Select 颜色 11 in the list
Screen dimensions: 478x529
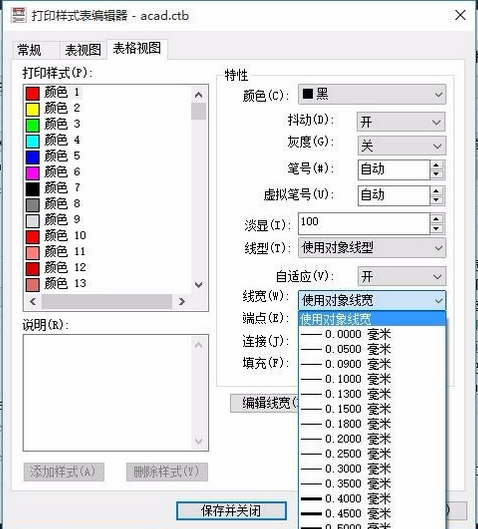click(108, 252)
